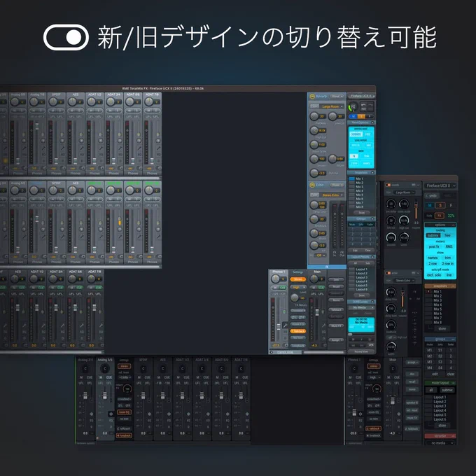Open EQ on dark window's ADAT 7/8 channel

[247, 421]
